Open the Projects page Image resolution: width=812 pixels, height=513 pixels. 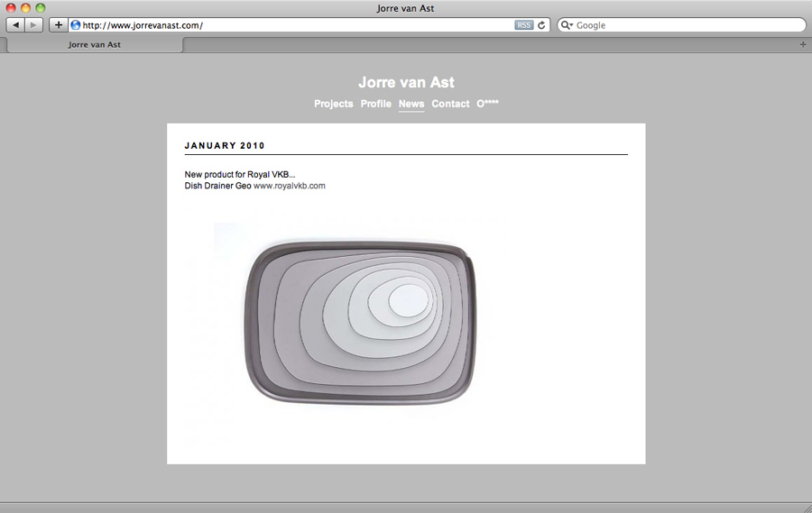coord(334,104)
